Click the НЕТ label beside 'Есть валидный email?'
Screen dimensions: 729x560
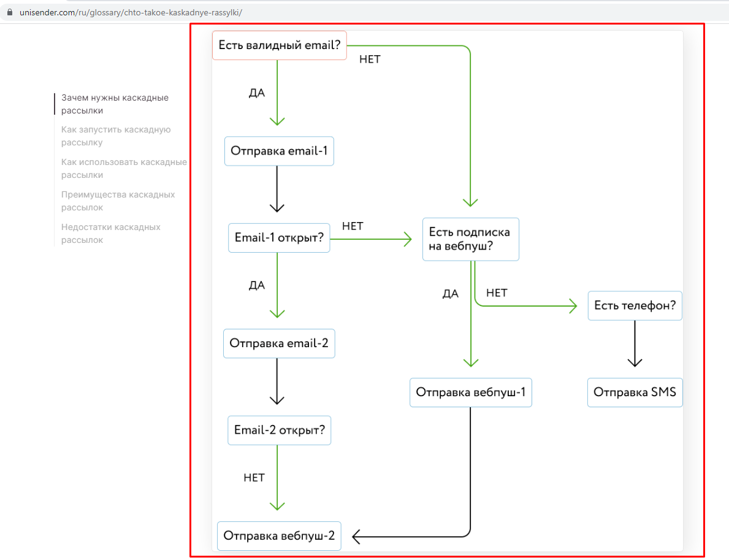tap(370, 59)
